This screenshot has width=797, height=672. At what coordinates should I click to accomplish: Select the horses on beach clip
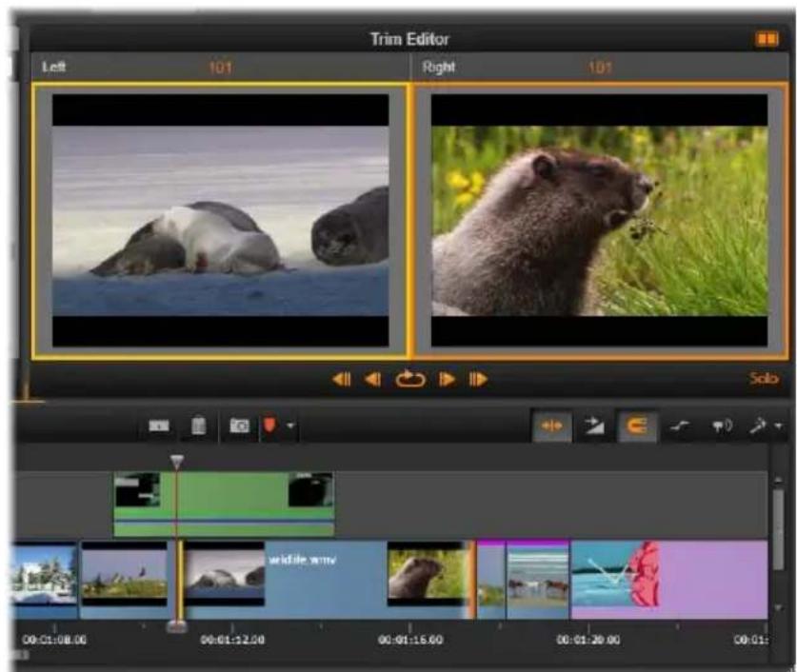(x=538, y=579)
